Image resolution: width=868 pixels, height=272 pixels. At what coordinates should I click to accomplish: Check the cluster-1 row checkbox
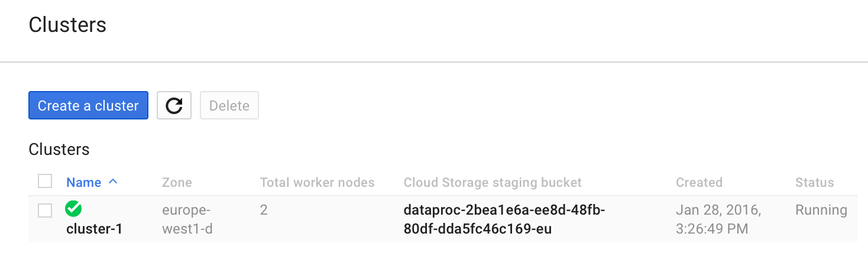[45, 210]
